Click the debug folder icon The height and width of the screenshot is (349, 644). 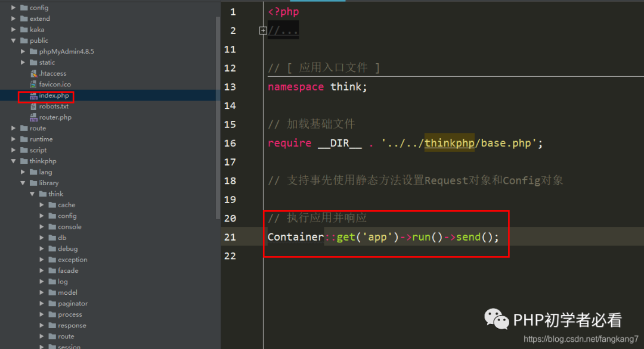52,248
